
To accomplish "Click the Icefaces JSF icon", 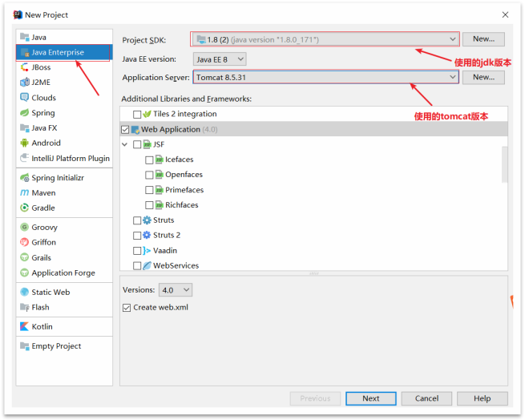I will [x=159, y=160].
